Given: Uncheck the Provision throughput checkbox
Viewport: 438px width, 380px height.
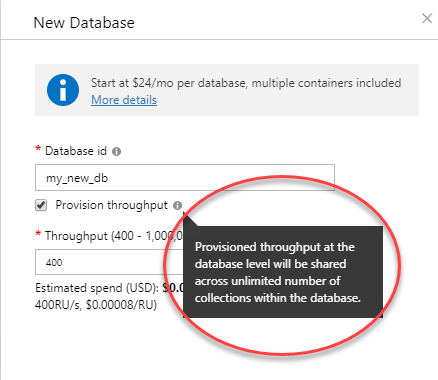Looking at the screenshot, I should (41, 205).
